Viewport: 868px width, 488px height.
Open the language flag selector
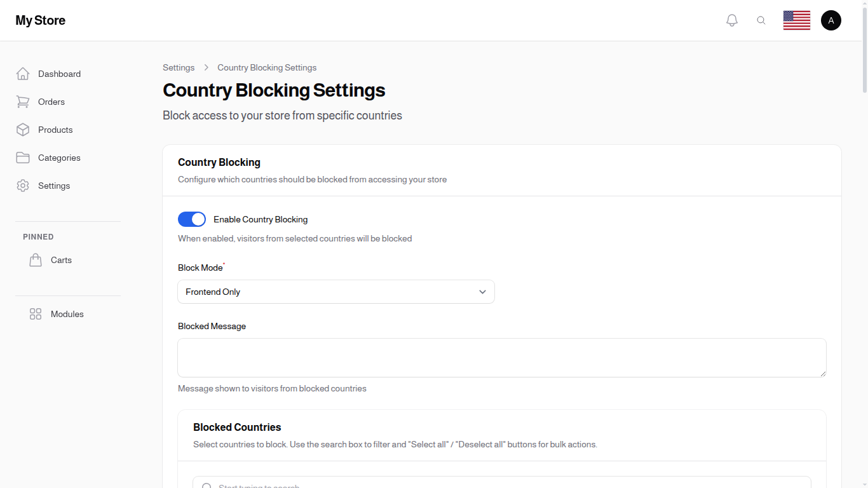(796, 20)
